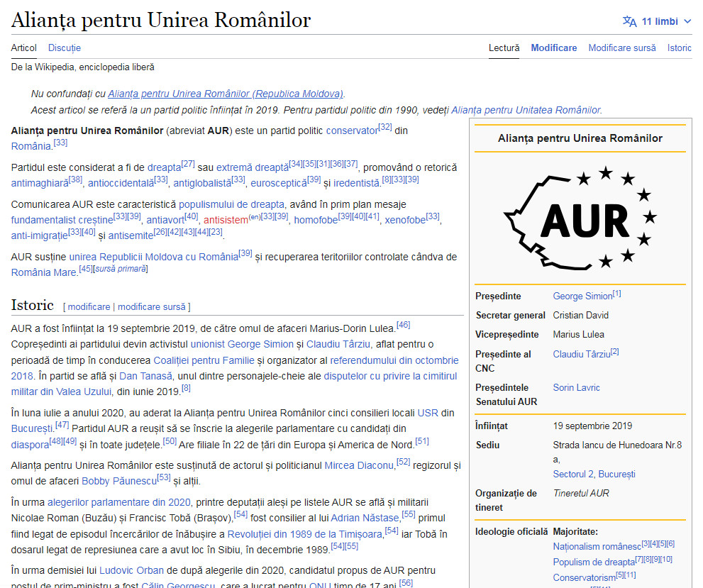The width and height of the screenshot is (703, 588).
Task: Open the antiavort link
Action: pos(165,220)
